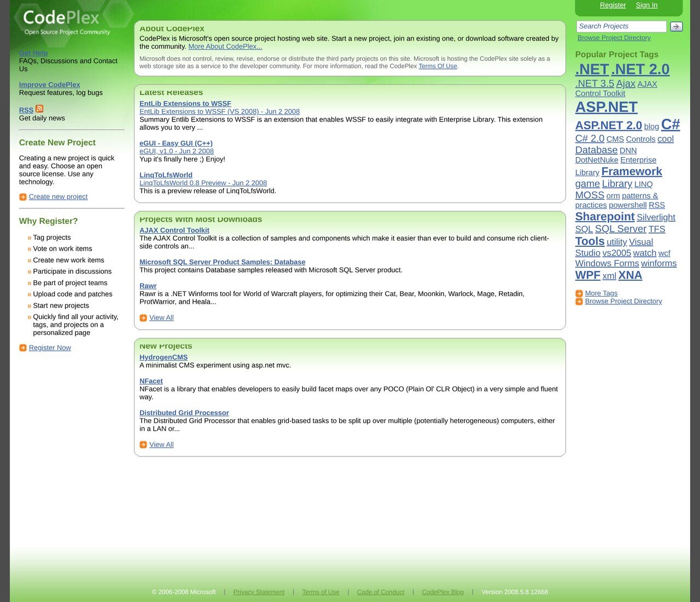Click arrow icon beside View All under New Projects
The image size is (700, 602).
click(x=143, y=445)
